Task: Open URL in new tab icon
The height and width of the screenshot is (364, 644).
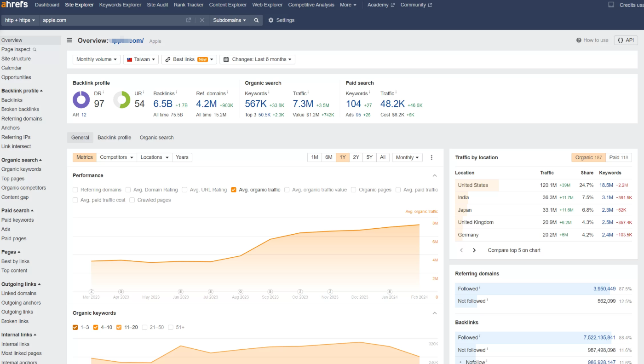Action: coord(189,20)
